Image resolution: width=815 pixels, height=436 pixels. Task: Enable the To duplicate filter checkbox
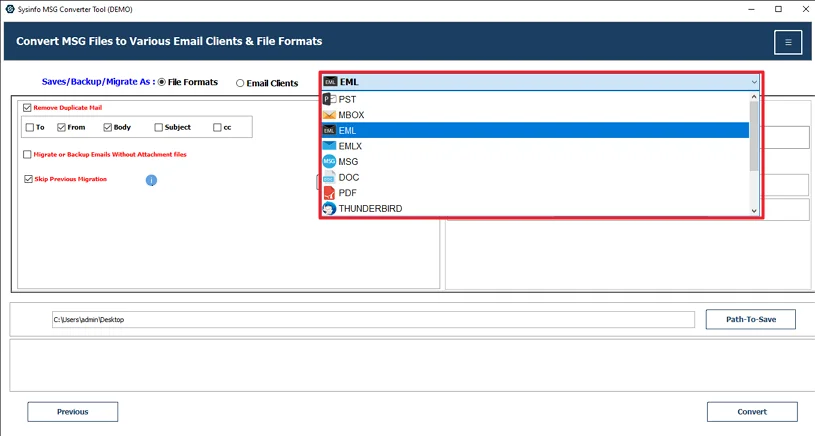click(30, 127)
